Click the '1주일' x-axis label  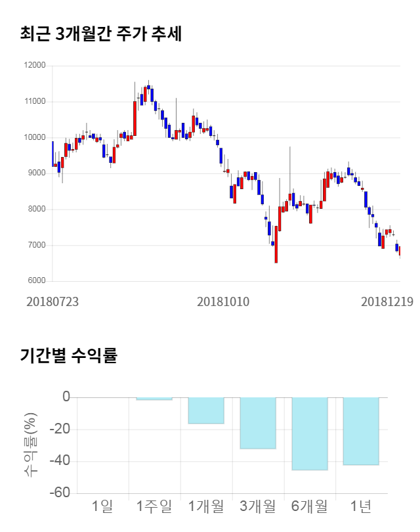(154, 506)
